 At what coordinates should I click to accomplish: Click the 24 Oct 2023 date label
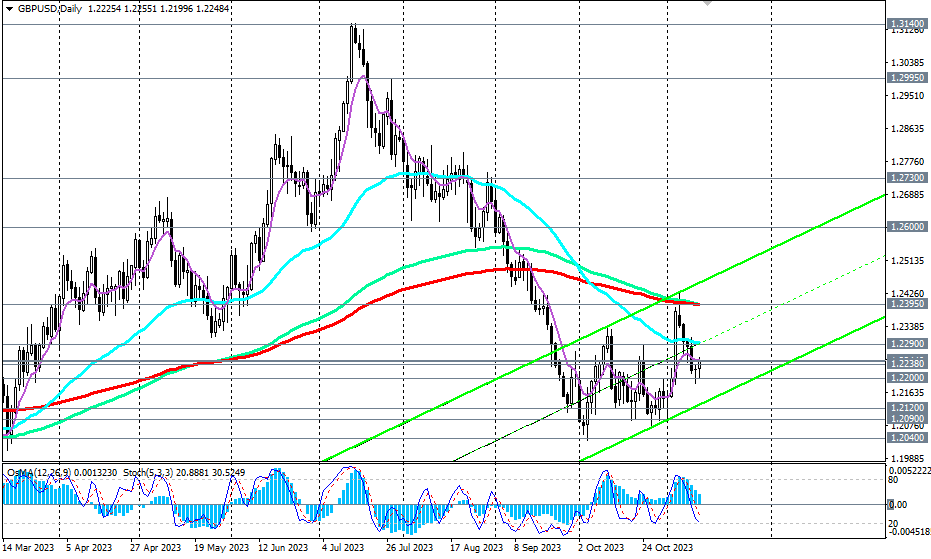(667, 547)
